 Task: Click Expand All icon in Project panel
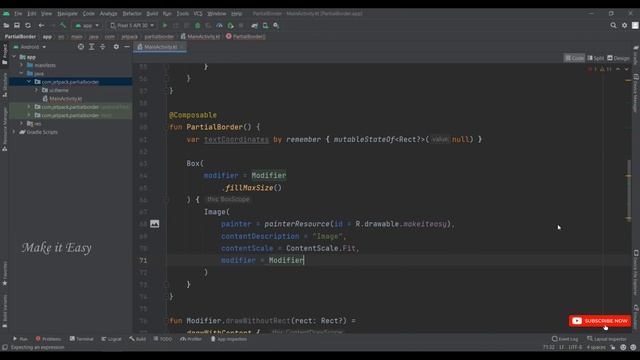91,47
